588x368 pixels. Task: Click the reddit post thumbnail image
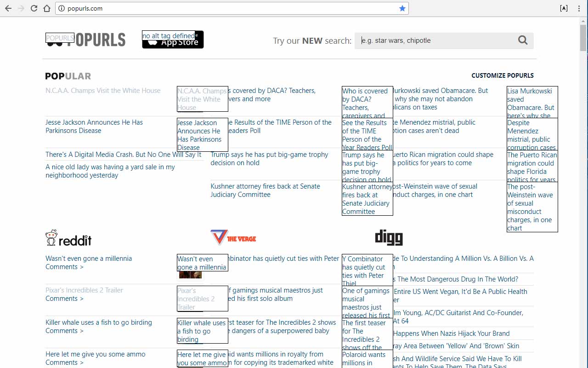click(190, 275)
